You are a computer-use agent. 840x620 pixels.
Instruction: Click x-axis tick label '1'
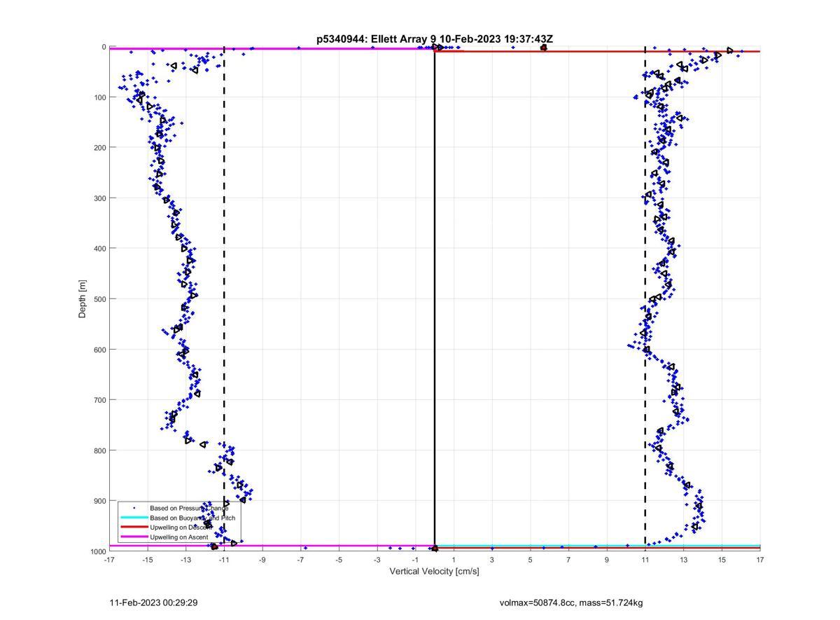[454, 560]
